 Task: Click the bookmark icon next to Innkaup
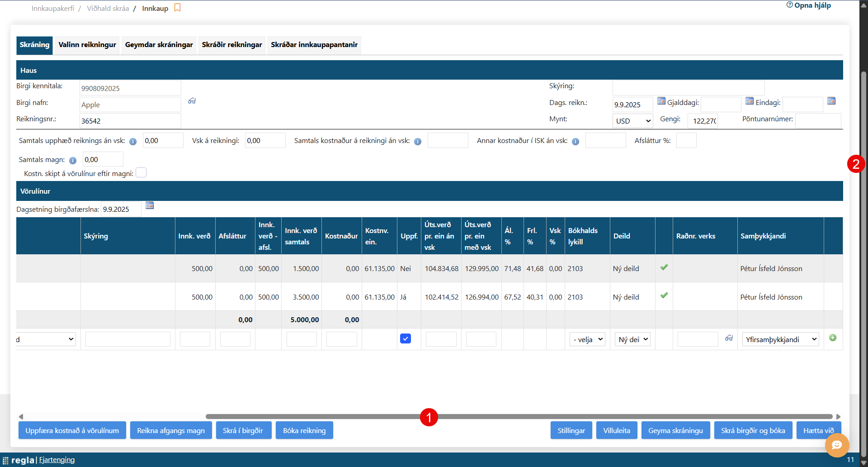(x=177, y=8)
